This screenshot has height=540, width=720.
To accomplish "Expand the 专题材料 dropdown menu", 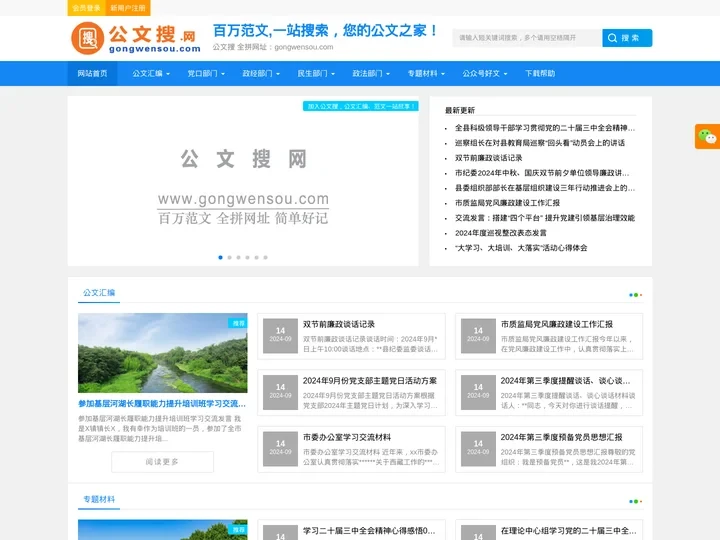I will pos(426,73).
